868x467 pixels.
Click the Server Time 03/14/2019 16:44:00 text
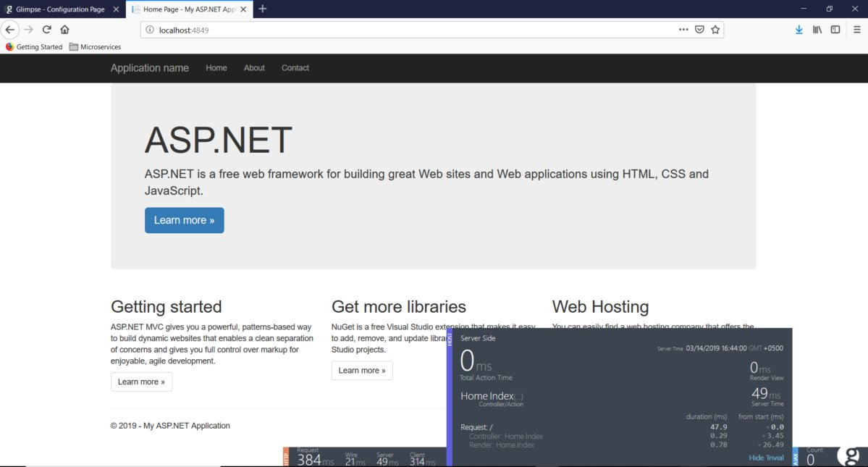pyautogui.click(x=720, y=348)
